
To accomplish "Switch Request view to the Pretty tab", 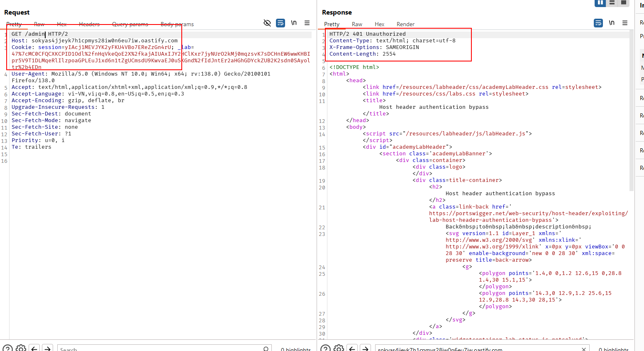I will coord(14,24).
